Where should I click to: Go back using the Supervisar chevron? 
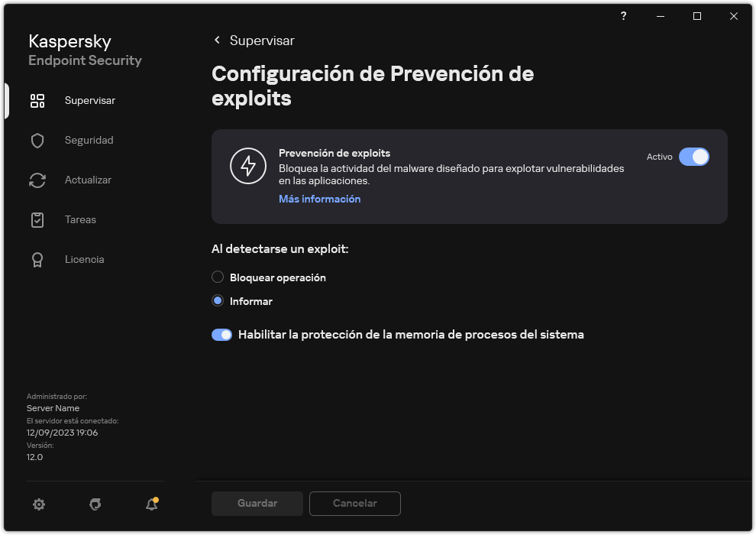217,41
